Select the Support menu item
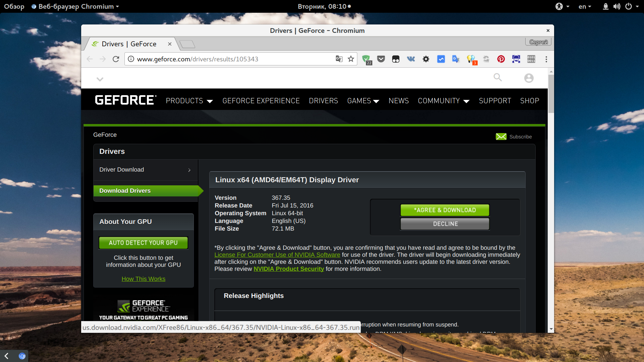The width and height of the screenshot is (644, 362). coord(494,101)
